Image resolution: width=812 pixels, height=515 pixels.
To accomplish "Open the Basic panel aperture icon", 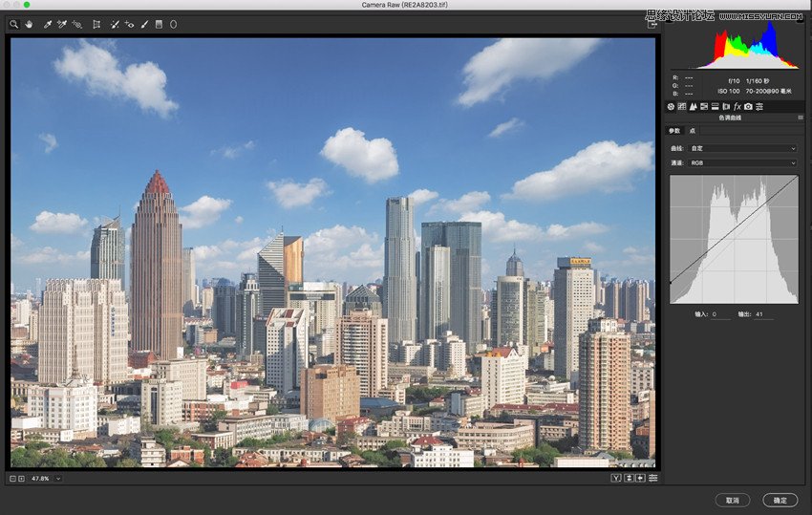I will [671, 107].
